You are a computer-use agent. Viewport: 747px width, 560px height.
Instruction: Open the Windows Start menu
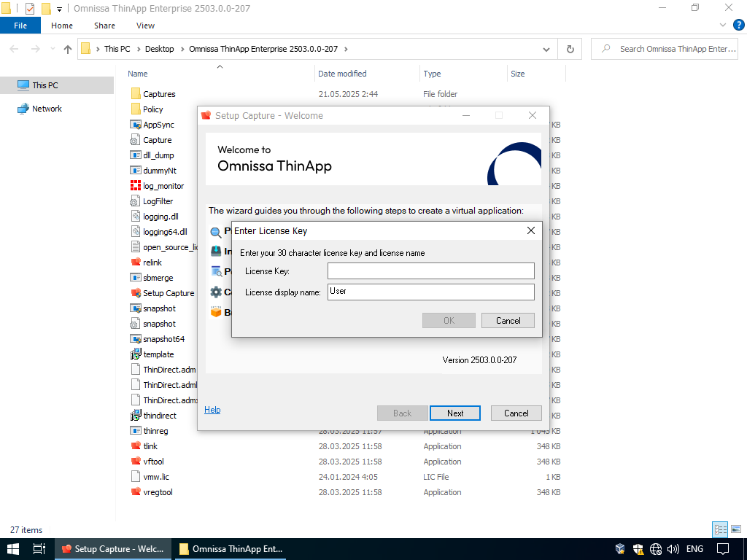(x=13, y=549)
